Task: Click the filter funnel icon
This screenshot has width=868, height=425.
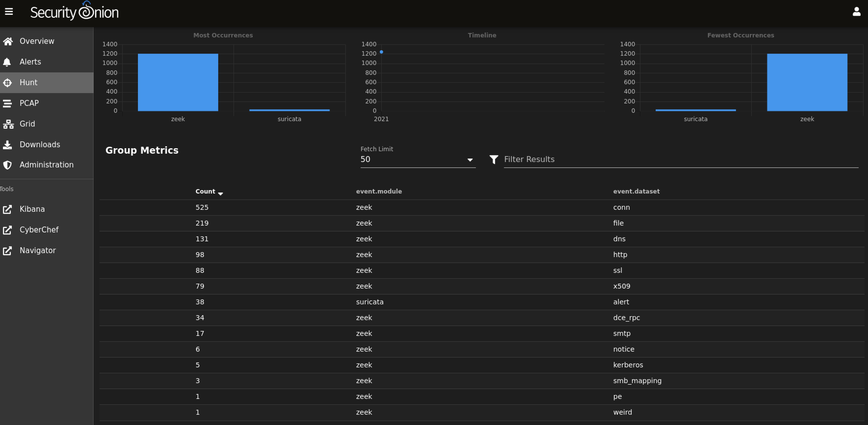Action: (494, 159)
